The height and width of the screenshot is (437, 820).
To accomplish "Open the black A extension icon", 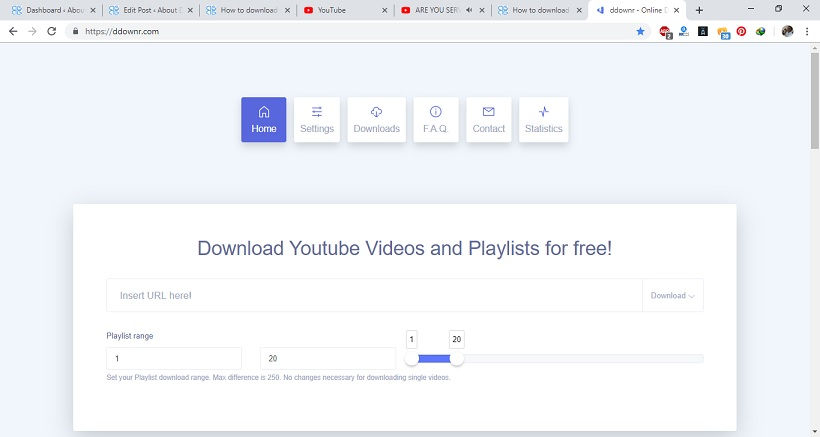I will [703, 31].
